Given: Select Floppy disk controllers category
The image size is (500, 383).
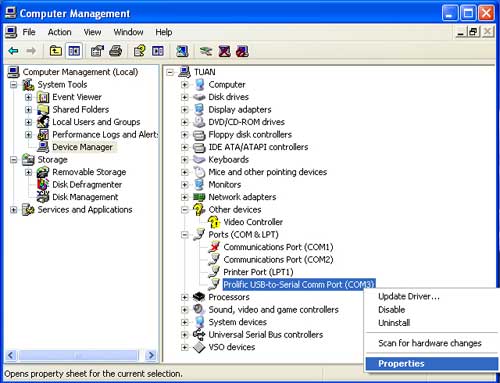Looking at the screenshot, I should click(x=250, y=135).
